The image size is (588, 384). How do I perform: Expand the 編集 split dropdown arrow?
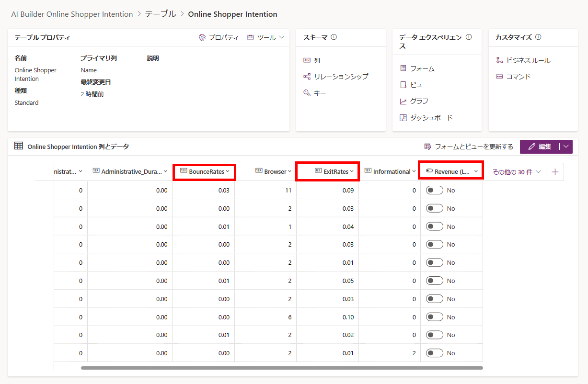(566, 147)
